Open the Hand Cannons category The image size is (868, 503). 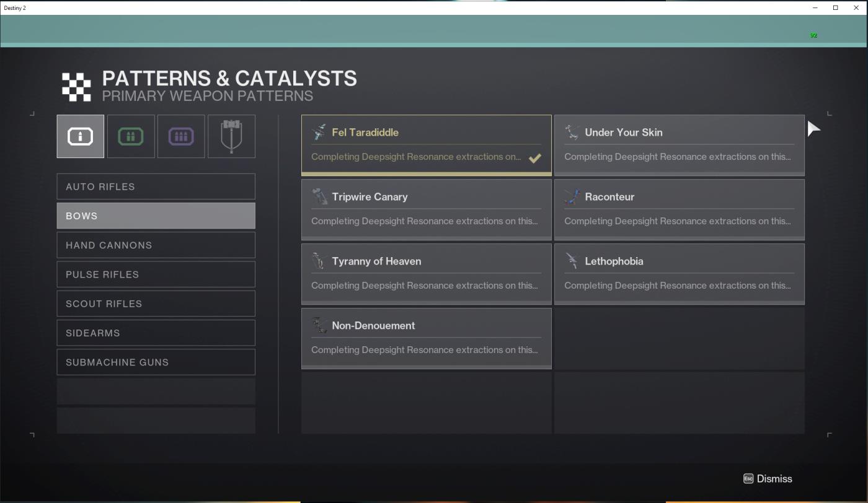[x=156, y=245]
